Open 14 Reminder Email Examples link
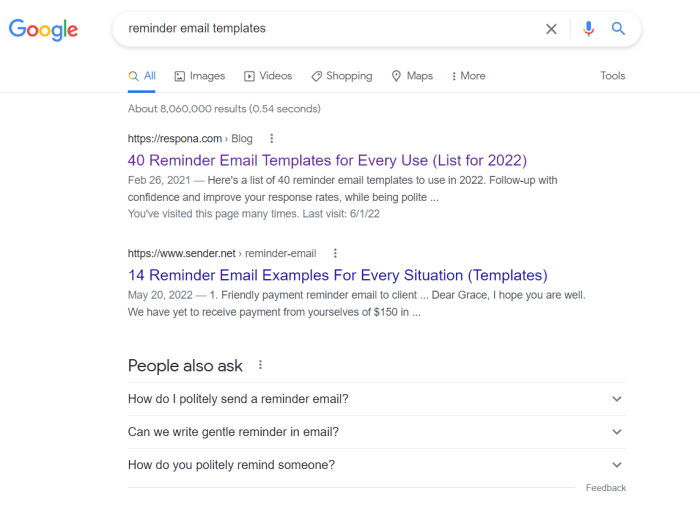The image size is (700, 510). coord(338,275)
